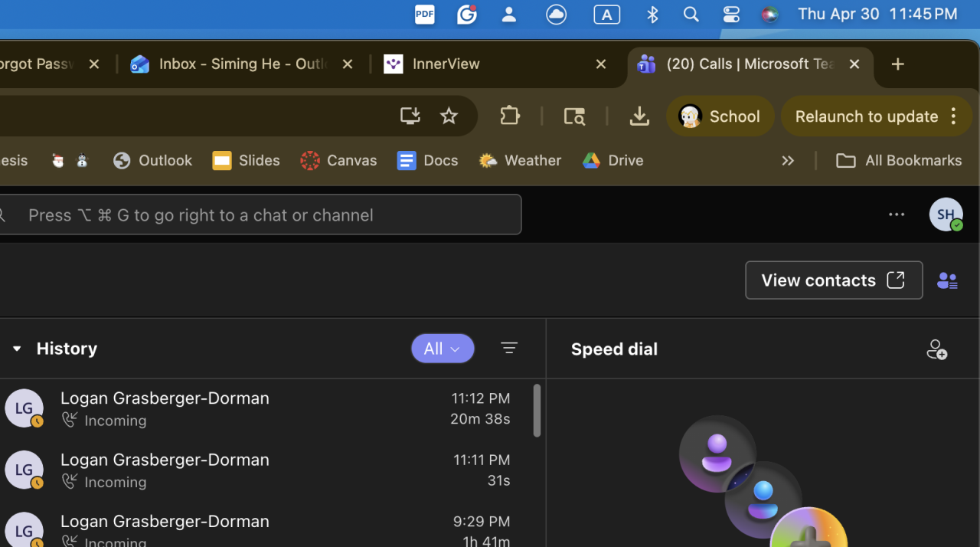This screenshot has height=547, width=980.
Task: Click the install app icon in address bar
Action: pos(410,116)
